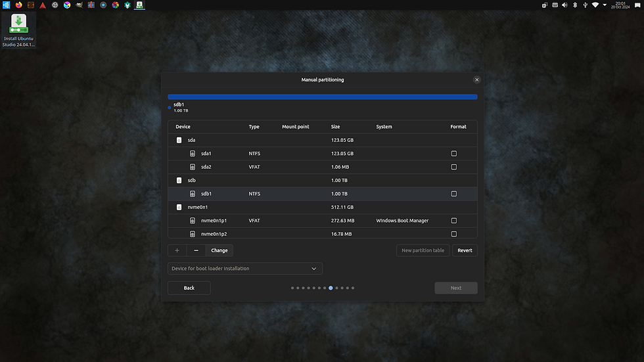Click the USB devices tray icon
644x362 pixels.
pos(586,5)
